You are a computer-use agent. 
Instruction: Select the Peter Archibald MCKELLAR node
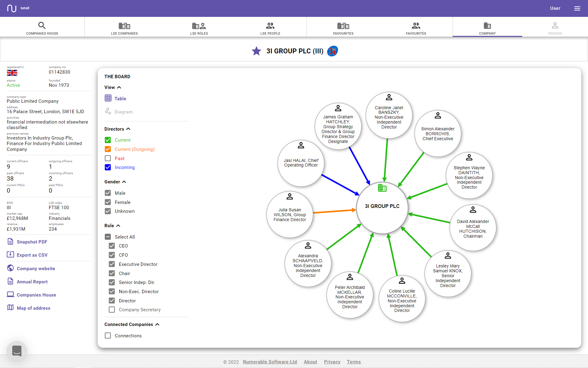[350, 295]
